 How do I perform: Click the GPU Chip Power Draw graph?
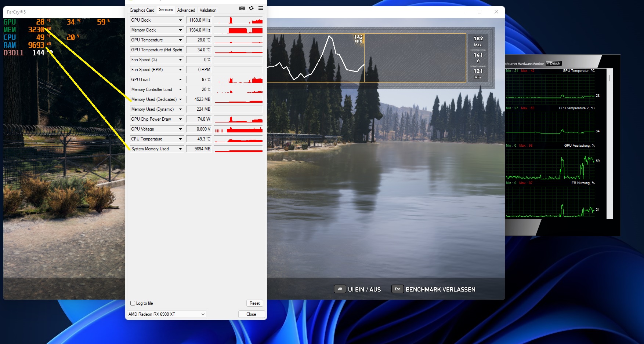click(x=238, y=119)
